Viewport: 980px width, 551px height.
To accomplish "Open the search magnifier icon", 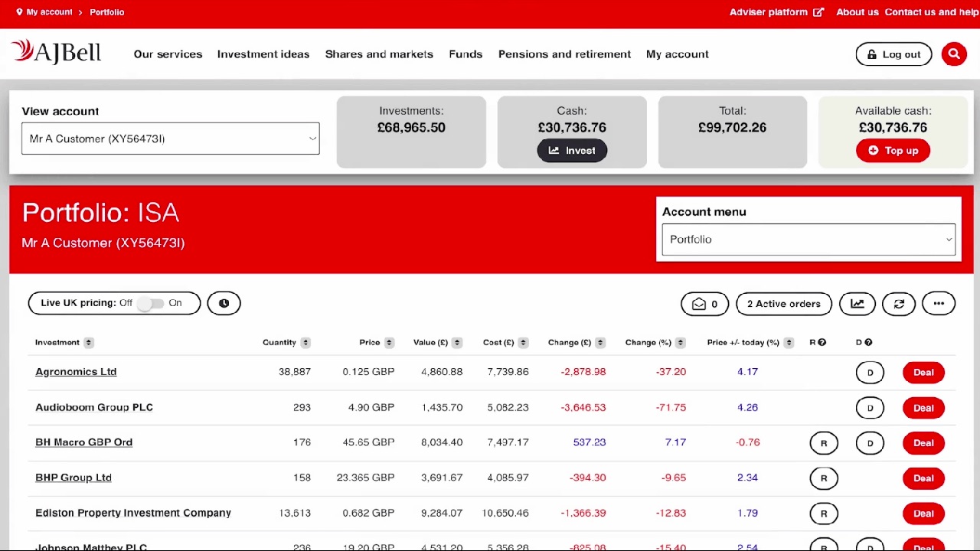I will coord(954,54).
